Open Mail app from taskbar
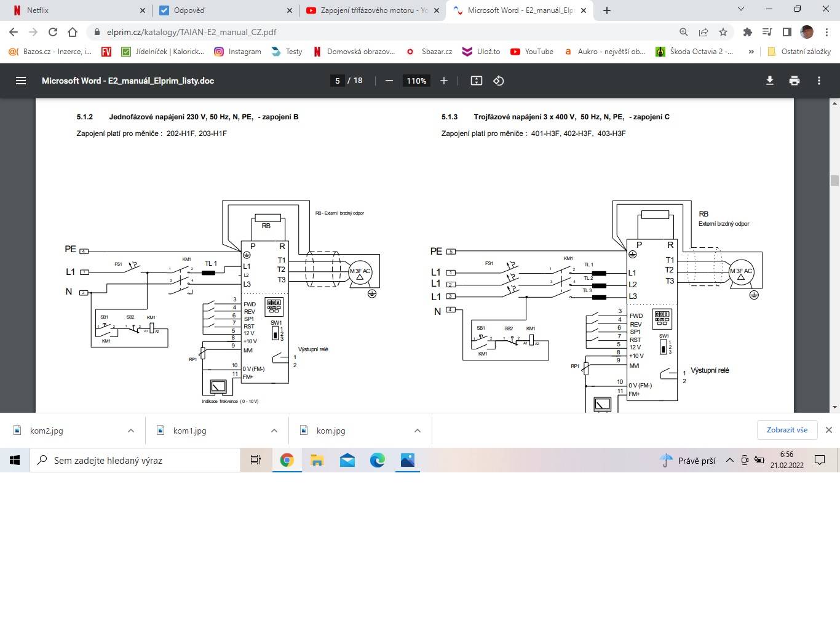Screen dimensions: 840x620 coord(347,460)
